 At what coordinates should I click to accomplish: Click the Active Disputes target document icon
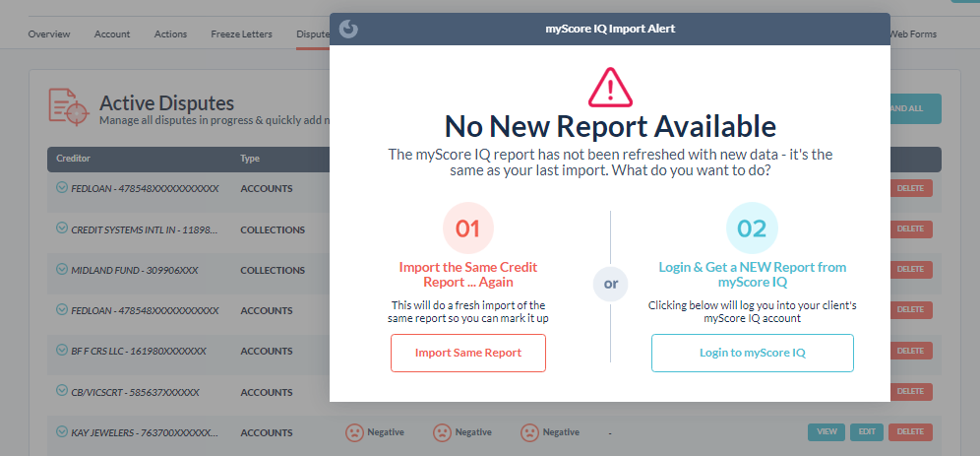pyautogui.click(x=69, y=107)
